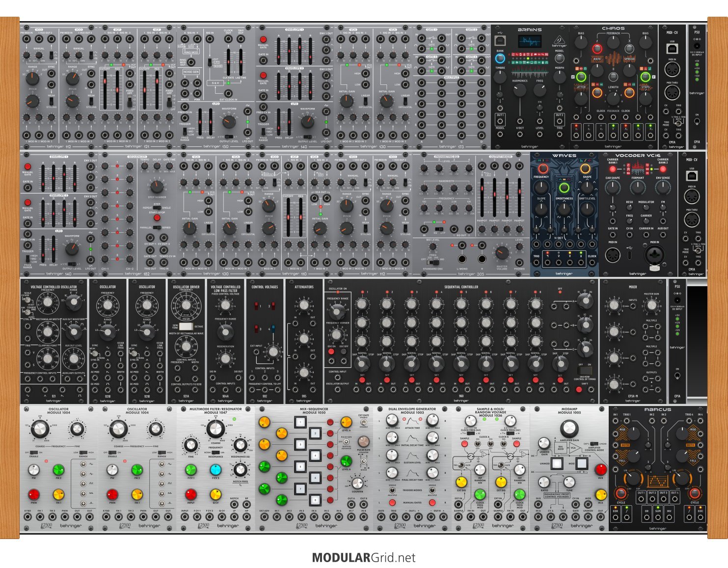Click the OUT 1 jack on Brains

click(x=500, y=120)
